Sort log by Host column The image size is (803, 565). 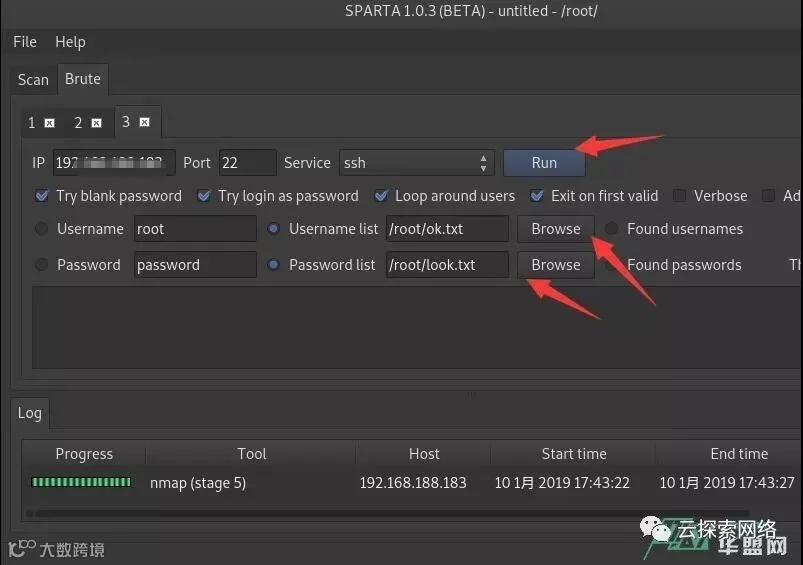[x=424, y=454]
